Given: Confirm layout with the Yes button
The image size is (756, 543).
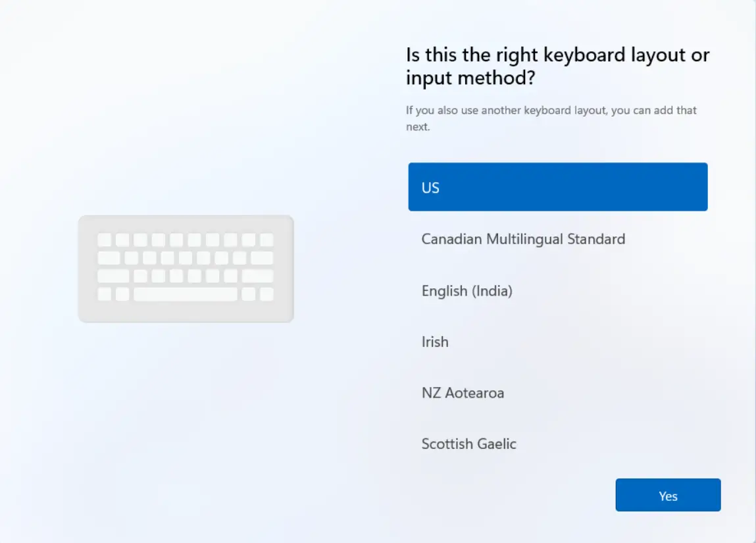Looking at the screenshot, I should point(668,496).
